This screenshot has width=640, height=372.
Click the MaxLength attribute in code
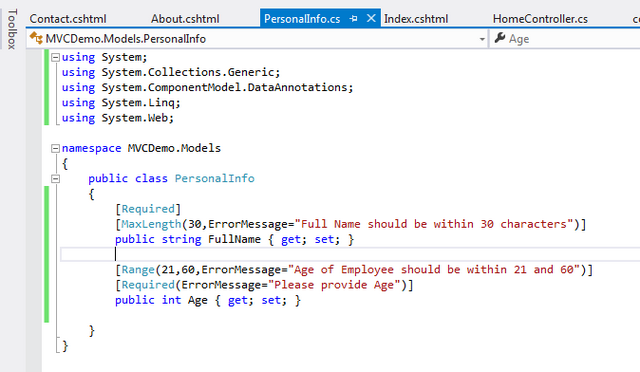[151, 224]
